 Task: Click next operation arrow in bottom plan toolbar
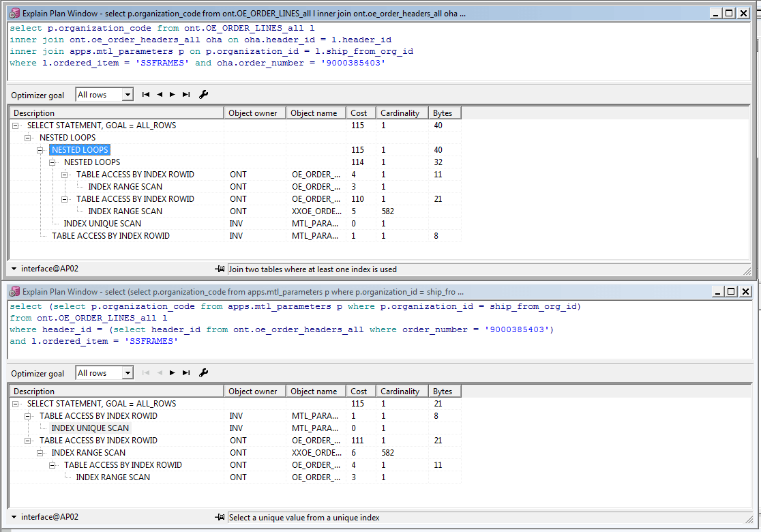[173, 373]
